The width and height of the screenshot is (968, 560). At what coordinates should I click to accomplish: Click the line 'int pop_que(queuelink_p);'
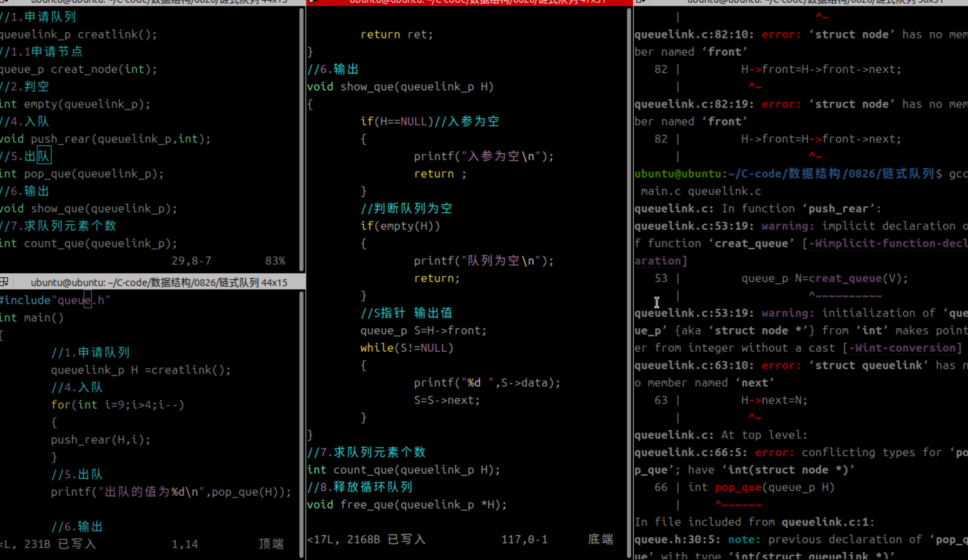coord(82,174)
